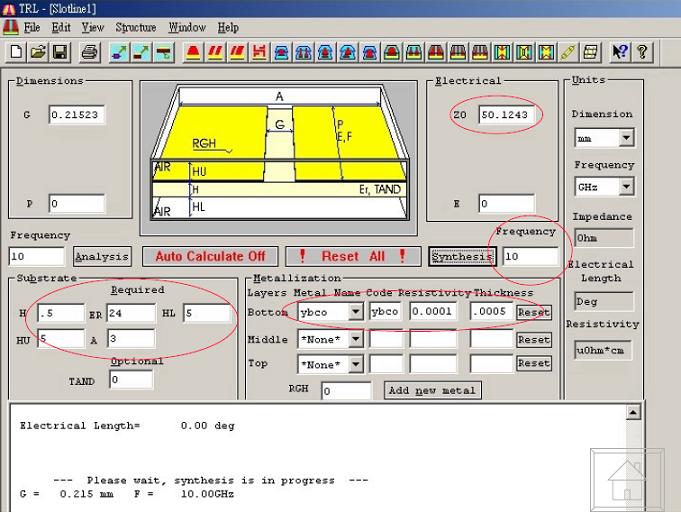681x513 pixels.
Task: Open the View menu
Action: coord(93,27)
